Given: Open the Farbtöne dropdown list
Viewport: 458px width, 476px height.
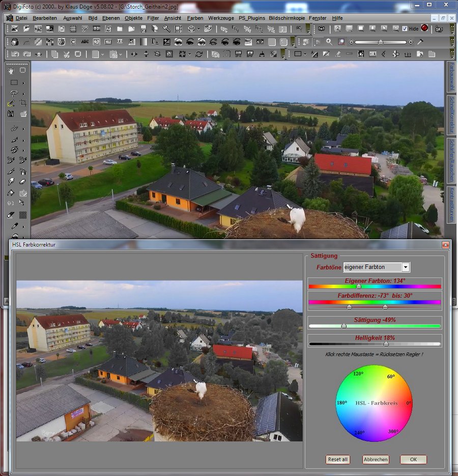Looking at the screenshot, I should coord(405,267).
